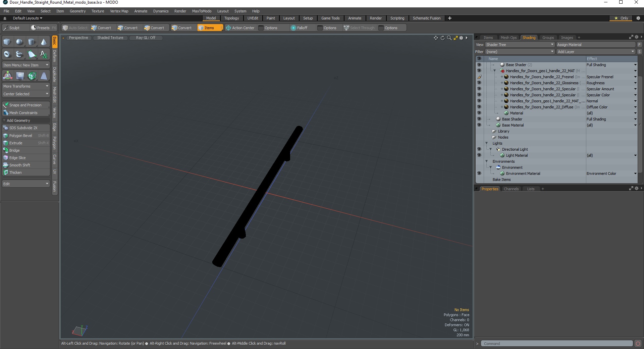Activate the Taper tool icon
This screenshot has width=644, height=349.
coord(44,76)
